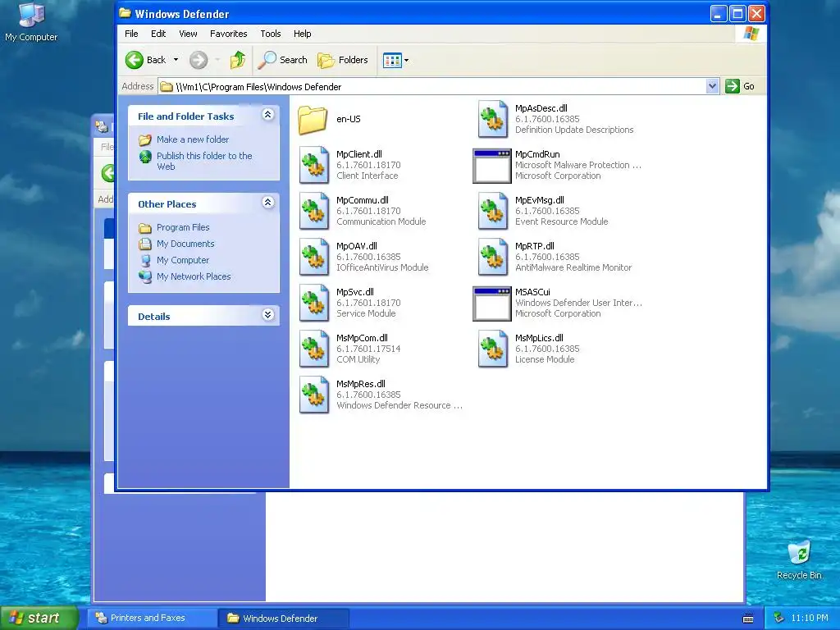
Task: Click the MSASCui file name text
Action: click(x=532, y=292)
